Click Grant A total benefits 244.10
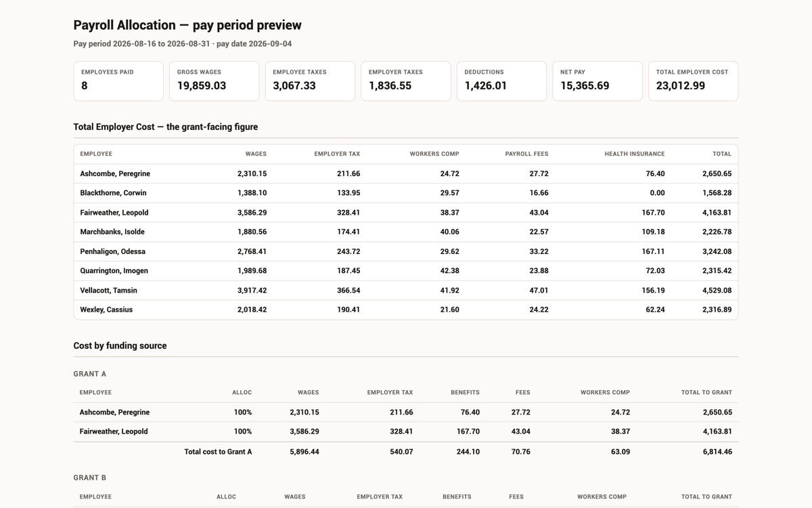This screenshot has height=508, width=812. pyautogui.click(x=468, y=452)
